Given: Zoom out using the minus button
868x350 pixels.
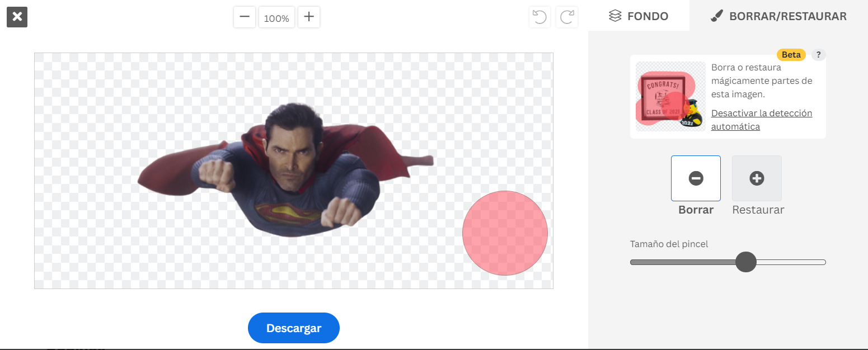Looking at the screenshot, I should [x=245, y=17].
